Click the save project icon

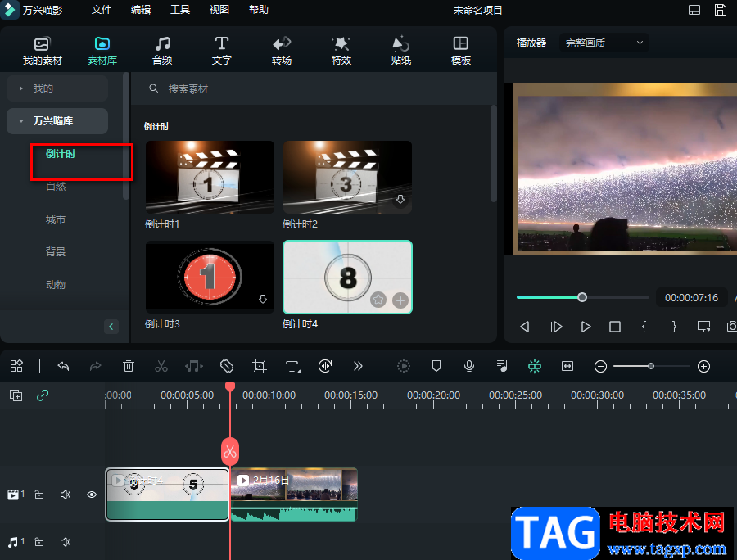tap(720, 10)
